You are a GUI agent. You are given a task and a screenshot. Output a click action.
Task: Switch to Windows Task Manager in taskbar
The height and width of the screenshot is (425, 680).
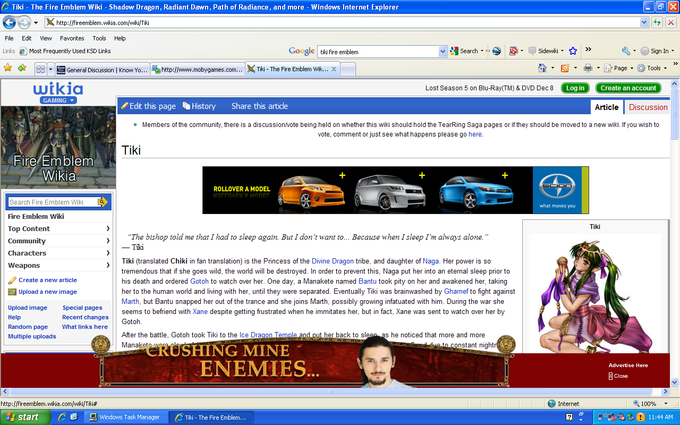(125, 417)
